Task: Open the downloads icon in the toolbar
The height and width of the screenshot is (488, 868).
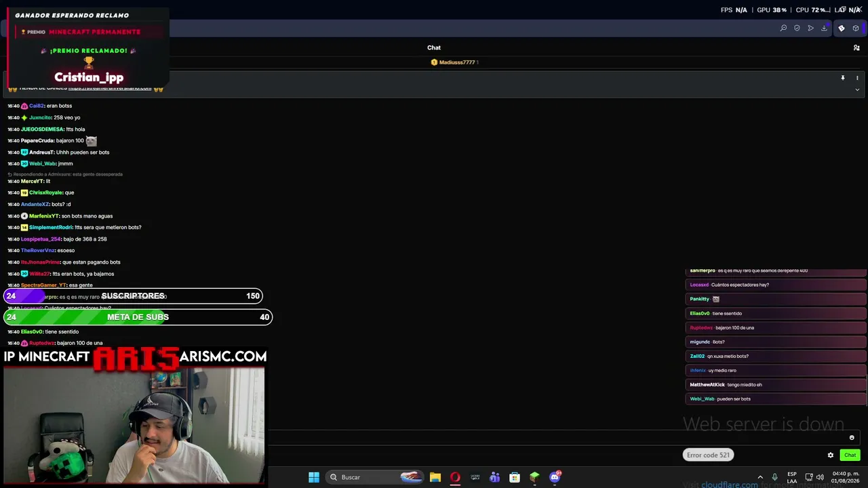Action: point(824,28)
